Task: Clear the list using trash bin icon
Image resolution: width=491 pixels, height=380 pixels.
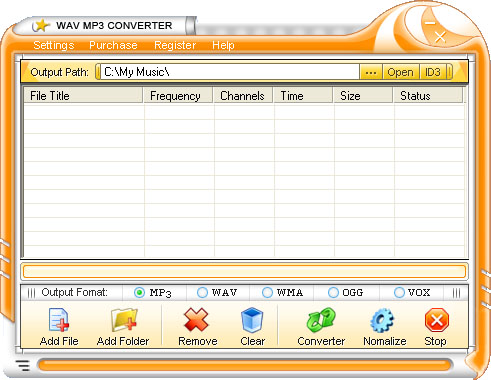Action: 252,320
